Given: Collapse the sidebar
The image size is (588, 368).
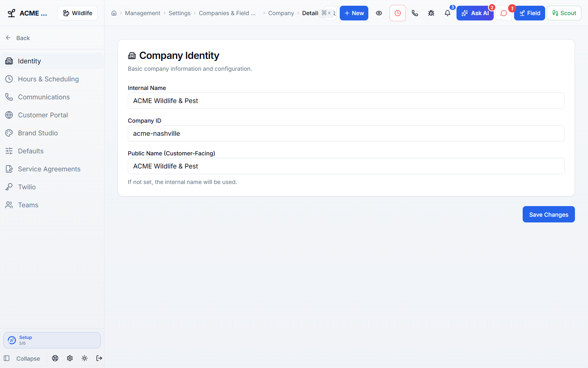Looking at the screenshot, I should click(22, 359).
